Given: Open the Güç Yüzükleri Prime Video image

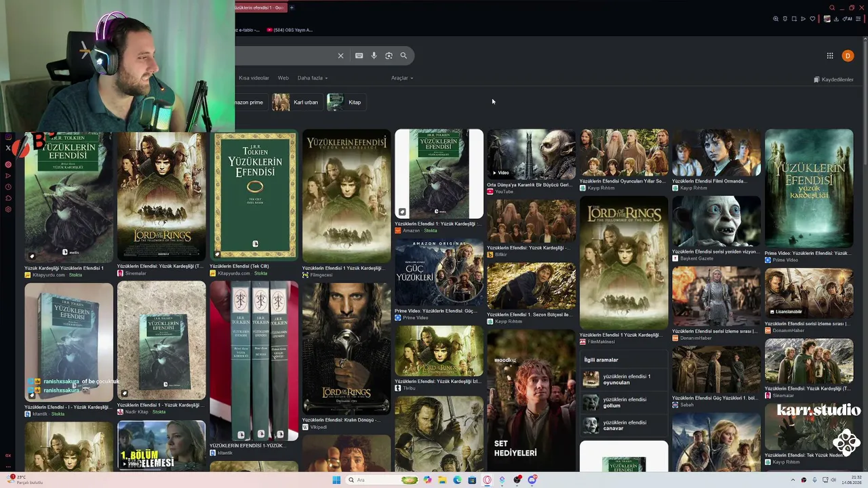Looking at the screenshot, I should [x=439, y=272].
